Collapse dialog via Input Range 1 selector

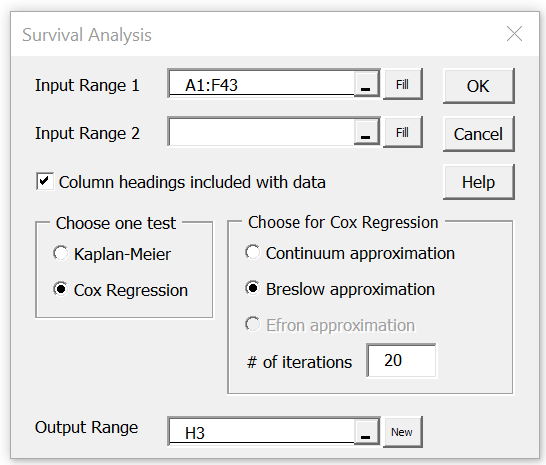[x=366, y=84]
